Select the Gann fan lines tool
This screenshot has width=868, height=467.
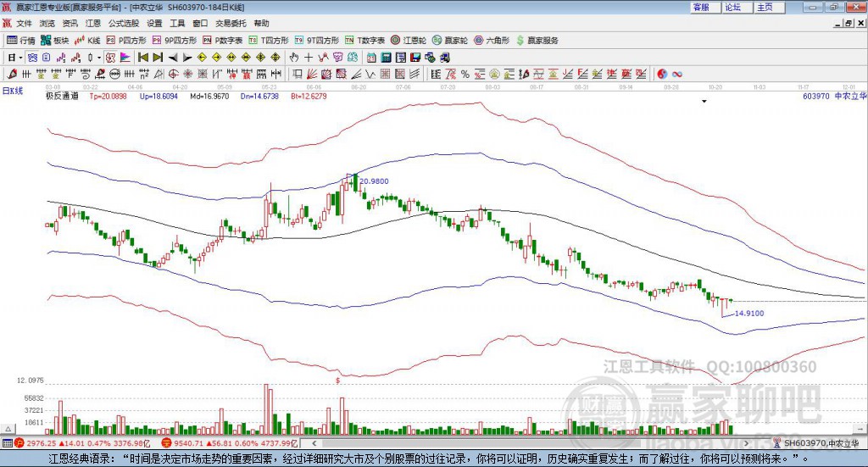312,74
